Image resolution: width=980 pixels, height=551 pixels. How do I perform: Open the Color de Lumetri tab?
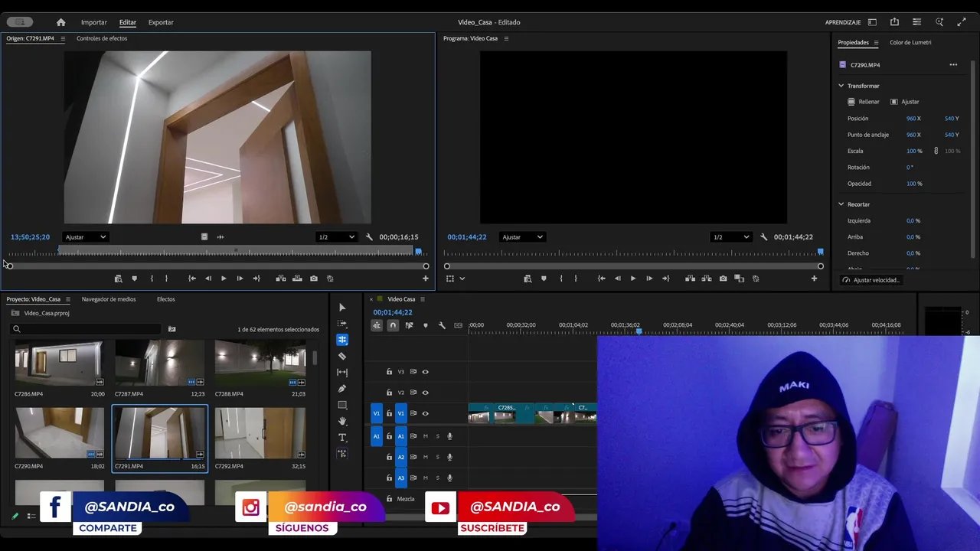click(x=910, y=43)
